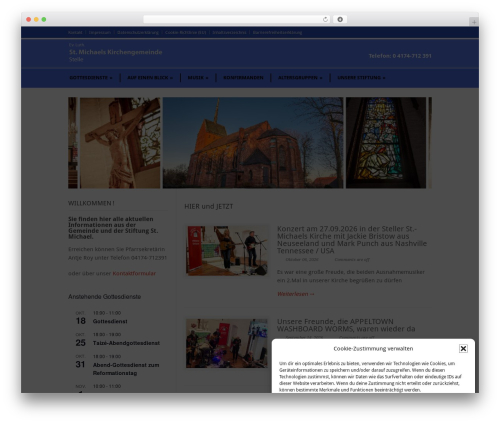Image resolution: width=500 pixels, height=423 pixels.
Task: Open the Appeltown Washboard Worms article title
Action: pos(346,325)
